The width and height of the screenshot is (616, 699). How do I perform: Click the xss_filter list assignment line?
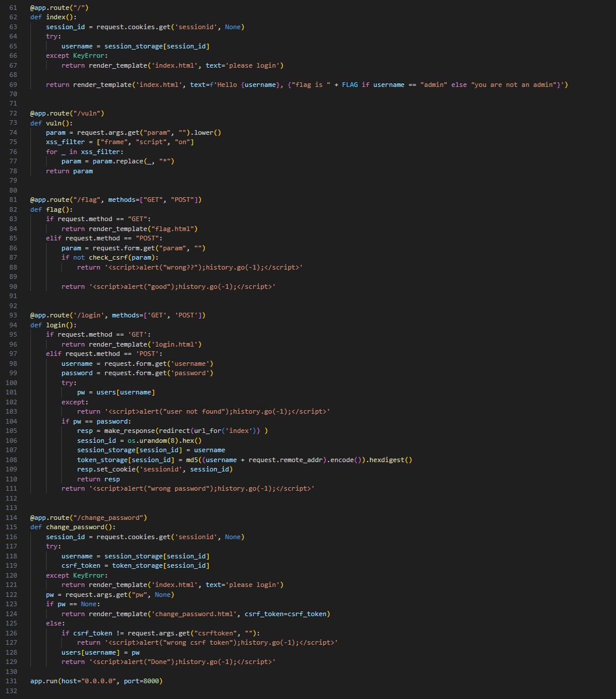(120, 142)
